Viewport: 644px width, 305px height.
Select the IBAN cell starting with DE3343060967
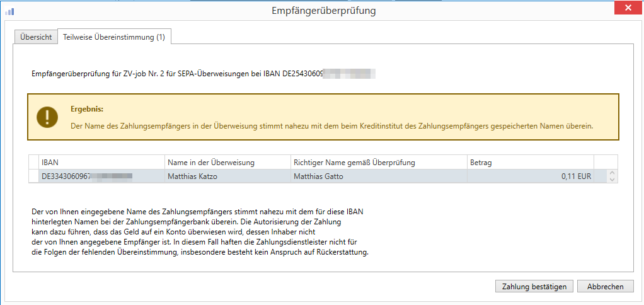tap(101, 176)
